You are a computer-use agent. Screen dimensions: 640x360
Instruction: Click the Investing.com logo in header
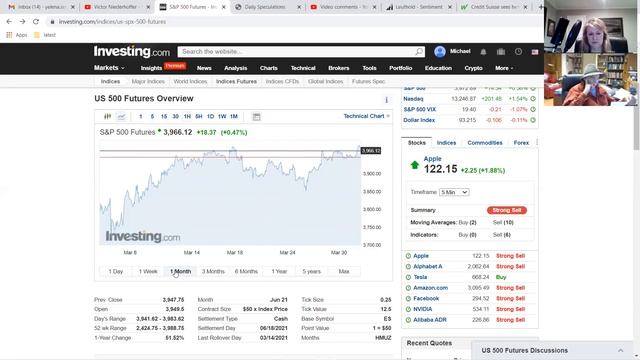pyautogui.click(x=131, y=52)
